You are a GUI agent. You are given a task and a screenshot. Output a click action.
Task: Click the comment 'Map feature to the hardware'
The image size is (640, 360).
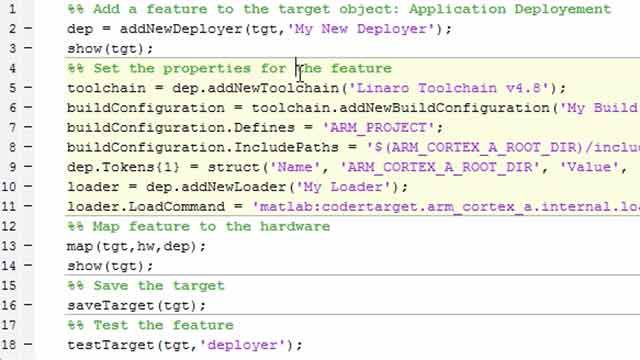(x=211, y=227)
